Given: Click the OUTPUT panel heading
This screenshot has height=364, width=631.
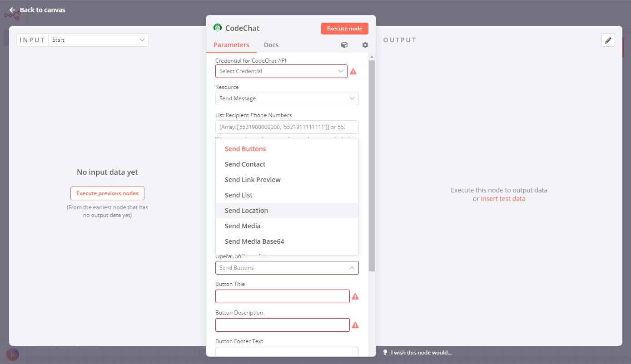Looking at the screenshot, I should click(400, 40).
